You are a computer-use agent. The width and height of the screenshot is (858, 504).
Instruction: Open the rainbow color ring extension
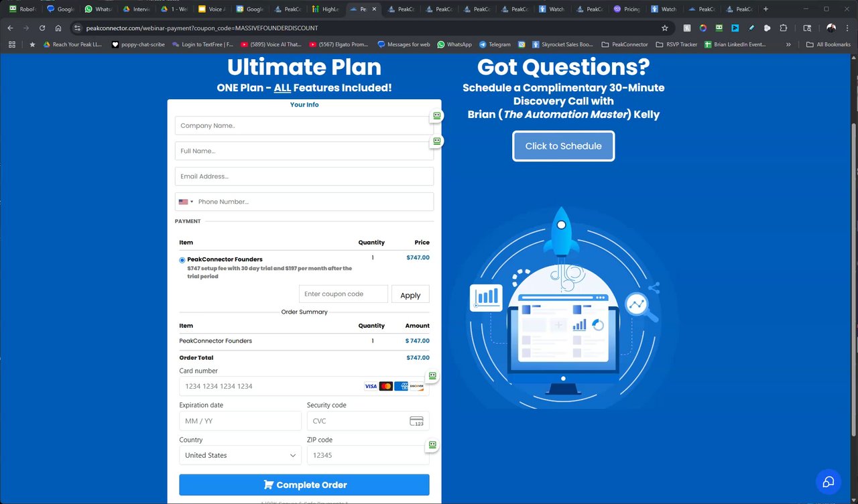tap(703, 28)
